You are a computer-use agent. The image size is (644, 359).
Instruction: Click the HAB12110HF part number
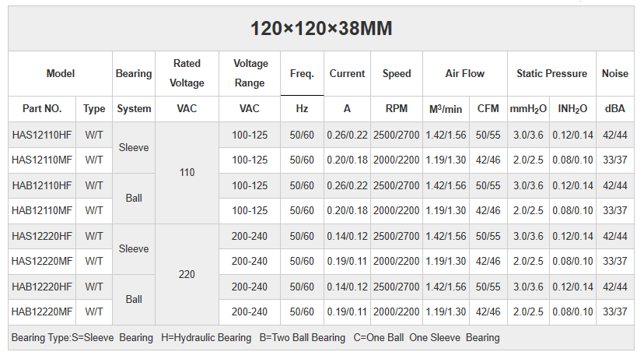(42, 185)
